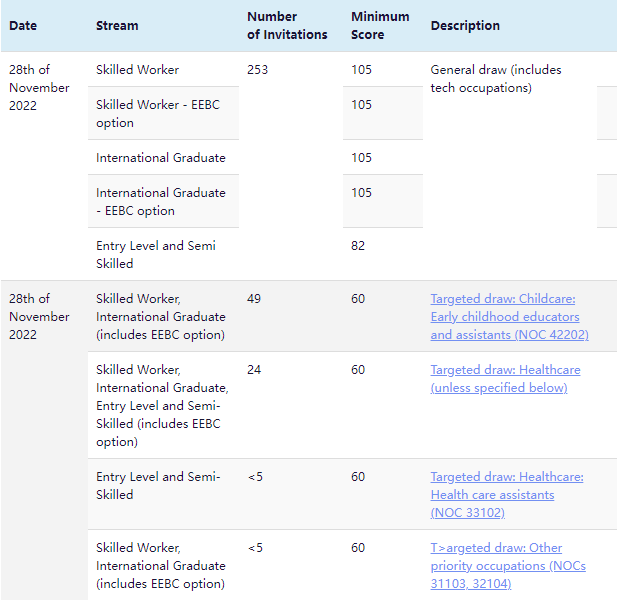Click the 49 invitations value
This screenshot has height=605, width=618.
click(254, 299)
